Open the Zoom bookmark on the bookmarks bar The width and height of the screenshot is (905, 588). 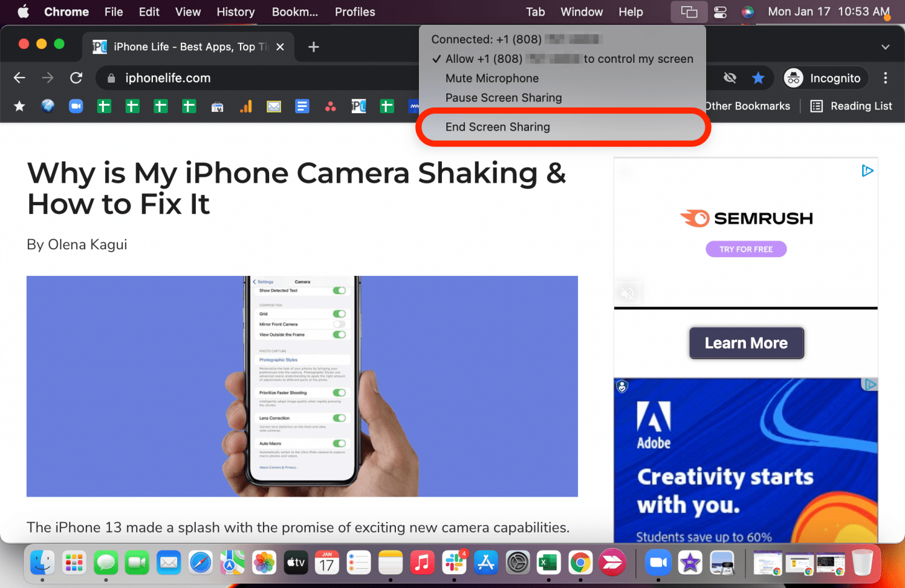pyautogui.click(x=76, y=106)
